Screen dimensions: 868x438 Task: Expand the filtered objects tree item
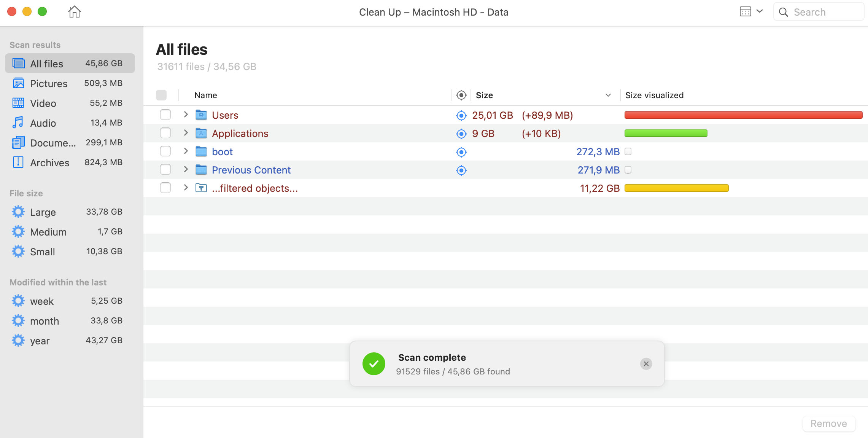[x=186, y=188]
